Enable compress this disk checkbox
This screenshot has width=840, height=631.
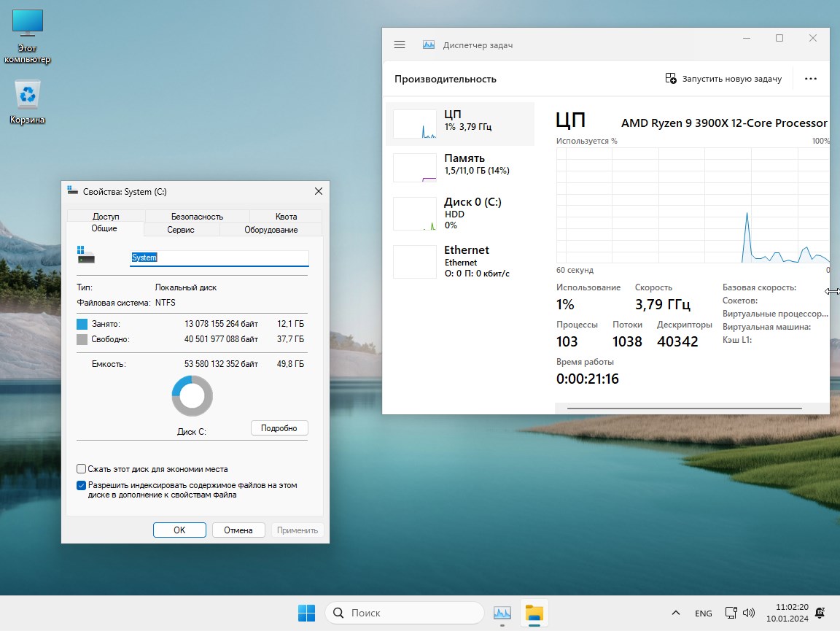[82, 469]
